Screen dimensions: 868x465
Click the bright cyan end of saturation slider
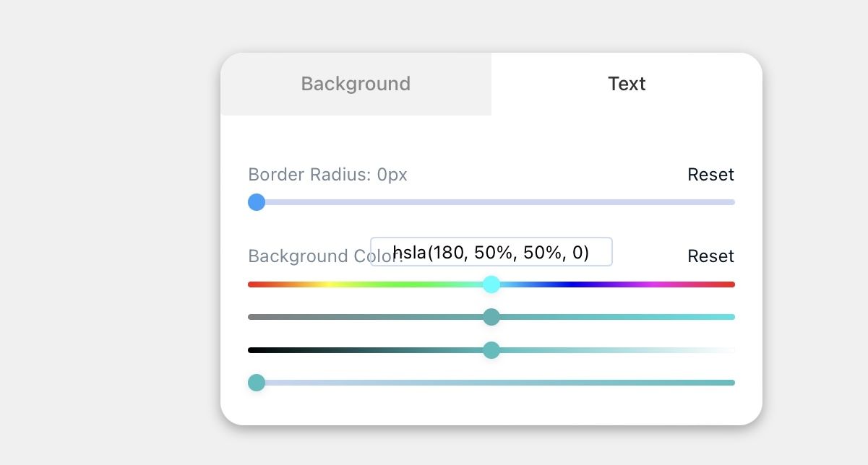(731, 317)
